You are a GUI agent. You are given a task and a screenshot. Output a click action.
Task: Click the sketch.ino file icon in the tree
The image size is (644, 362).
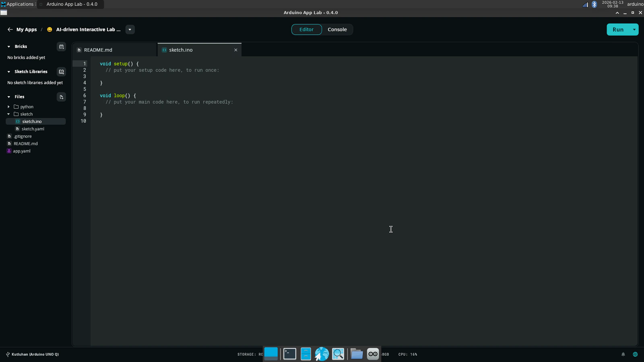(x=18, y=121)
